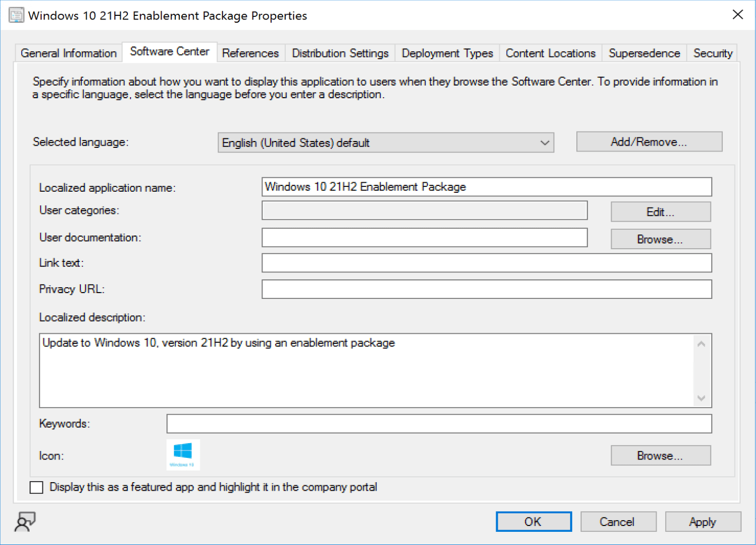The image size is (756, 545).
Task: Go to the Deployment Types tab
Action: 447,53
